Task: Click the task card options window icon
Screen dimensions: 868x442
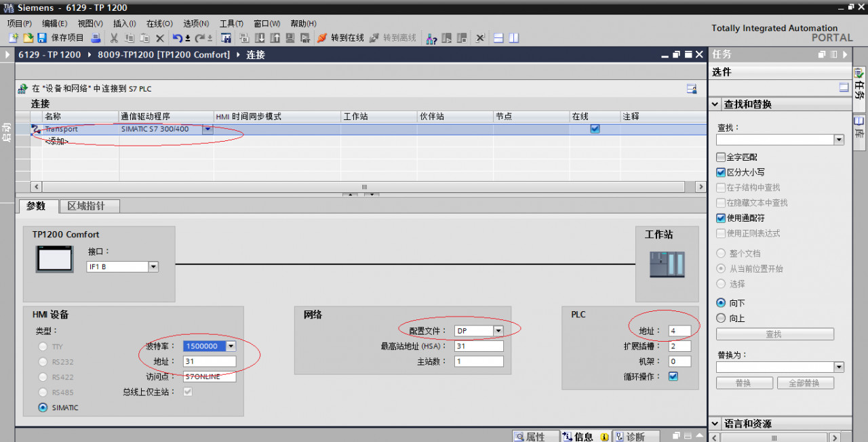Action: 844,87
